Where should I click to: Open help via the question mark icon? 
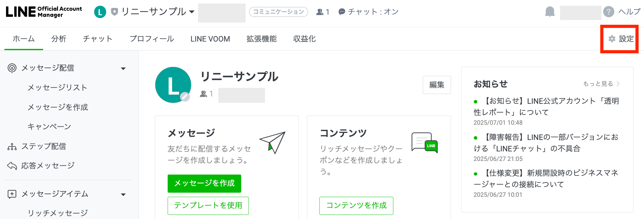609,12
